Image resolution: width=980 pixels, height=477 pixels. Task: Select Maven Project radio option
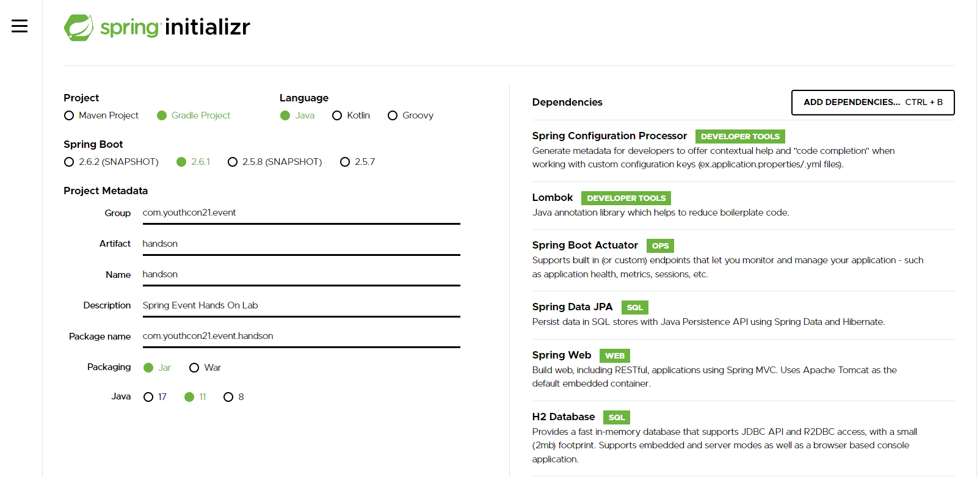pos(70,116)
